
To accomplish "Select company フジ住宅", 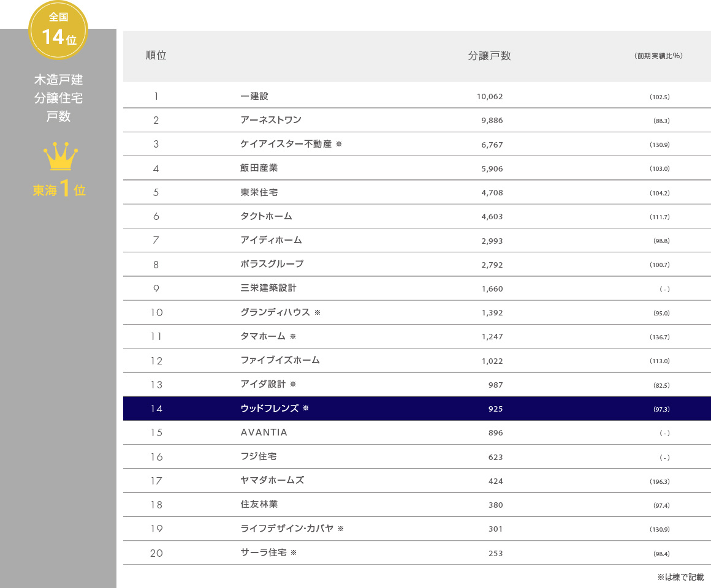I will tap(259, 457).
